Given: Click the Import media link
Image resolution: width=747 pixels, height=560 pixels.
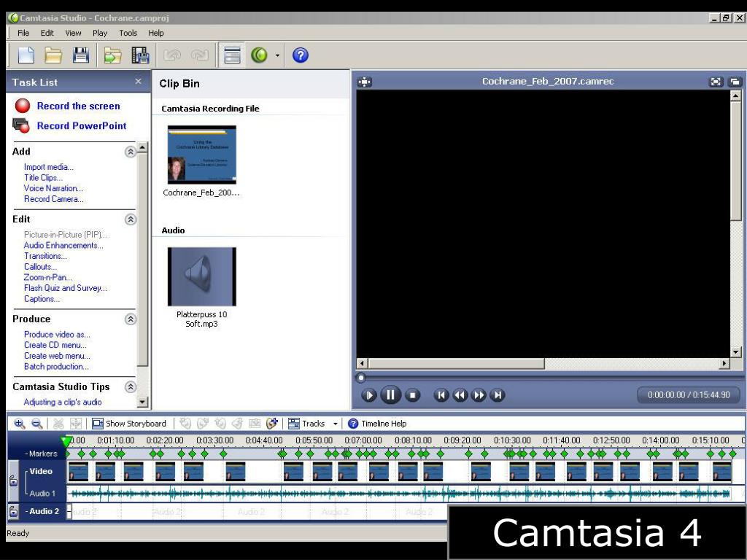Looking at the screenshot, I should pos(49,167).
